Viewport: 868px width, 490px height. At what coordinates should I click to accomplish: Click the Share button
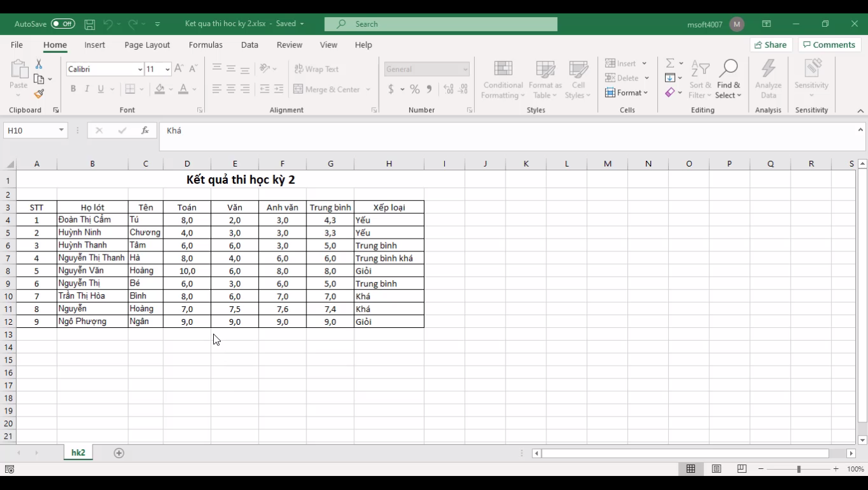(770, 45)
